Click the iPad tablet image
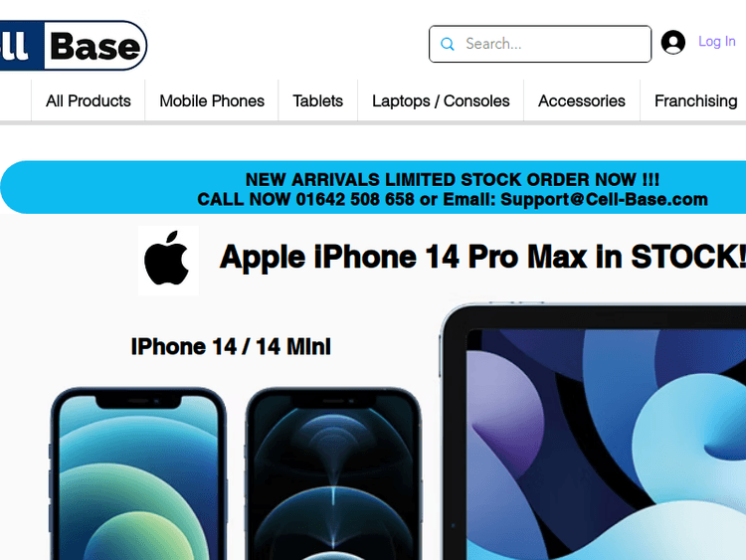This screenshot has height=560, width=746. click(x=593, y=431)
